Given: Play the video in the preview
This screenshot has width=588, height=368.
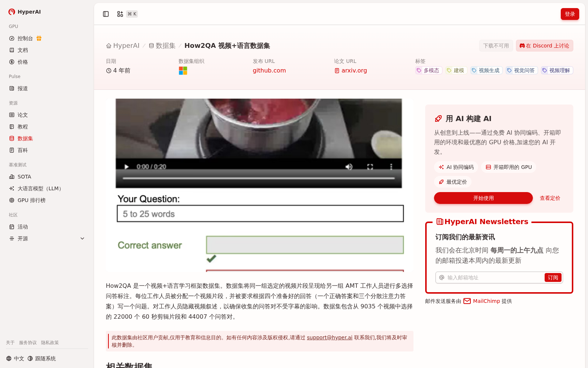Looking at the screenshot, I should 127,167.
